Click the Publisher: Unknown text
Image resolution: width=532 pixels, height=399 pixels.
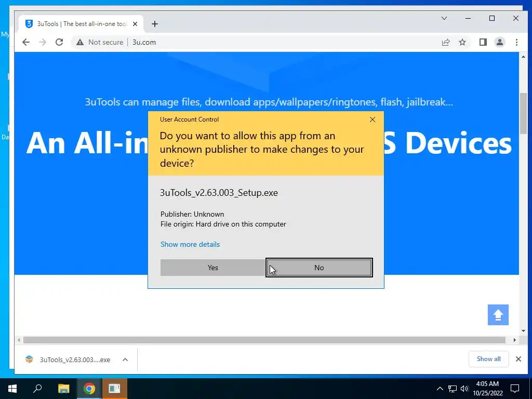[192, 214]
